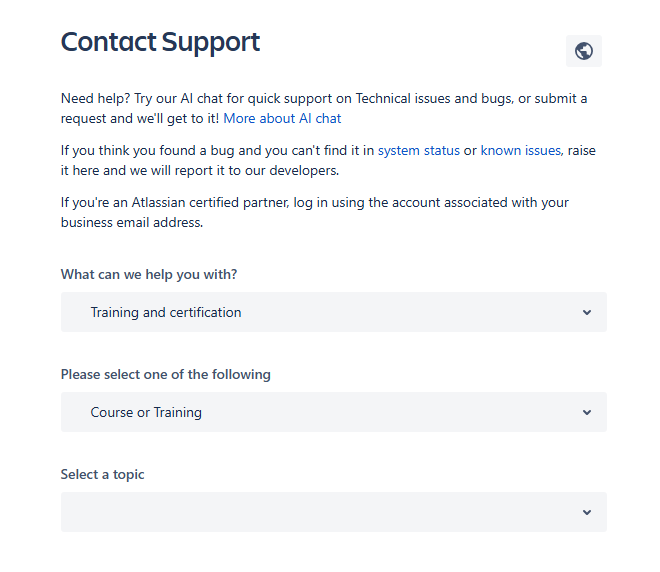Click the Please select one of the following label
Image resolution: width=660 pixels, height=572 pixels.
click(165, 375)
